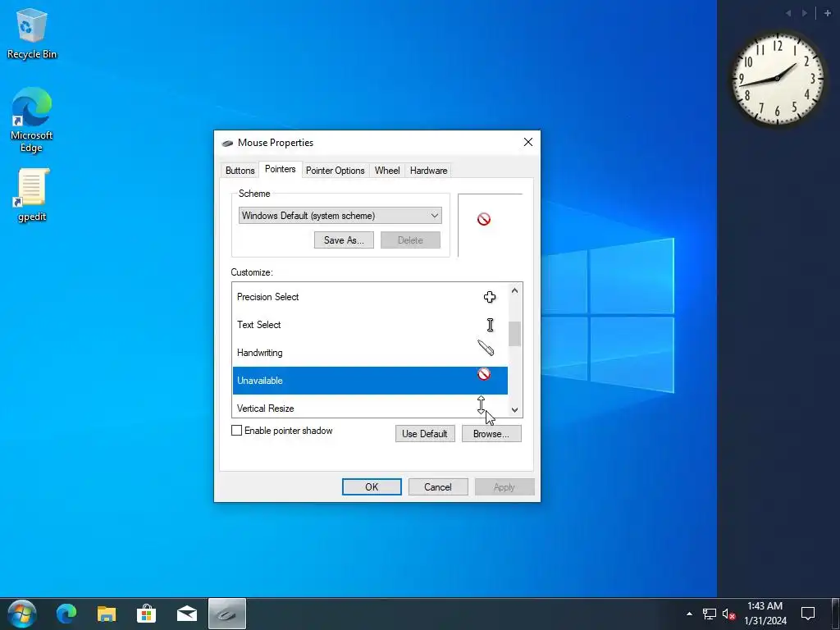Image resolution: width=840 pixels, height=630 pixels.
Task: Open the gpedit desktop shortcut
Action: click(32, 195)
